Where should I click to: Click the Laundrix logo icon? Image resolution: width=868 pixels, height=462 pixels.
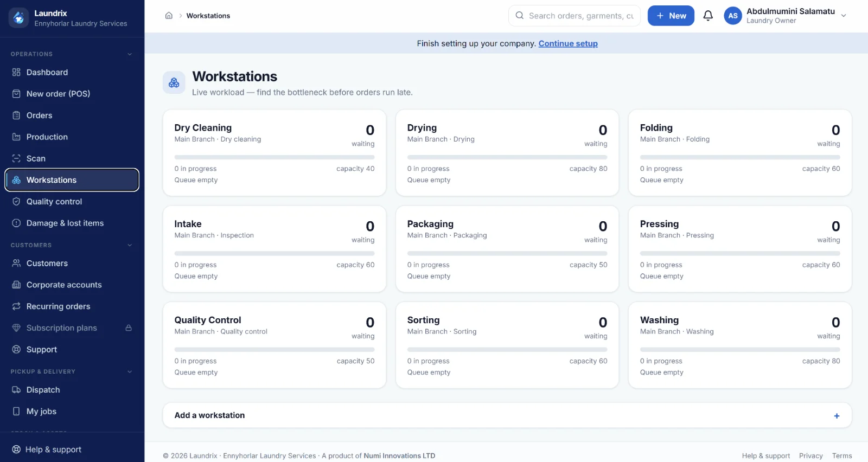pyautogui.click(x=18, y=18)
